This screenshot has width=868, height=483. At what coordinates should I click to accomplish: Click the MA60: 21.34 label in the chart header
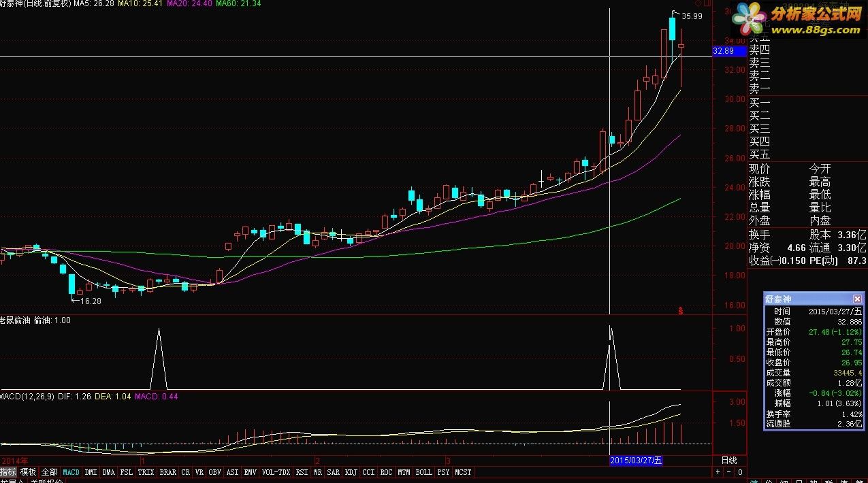pos(238,3)
